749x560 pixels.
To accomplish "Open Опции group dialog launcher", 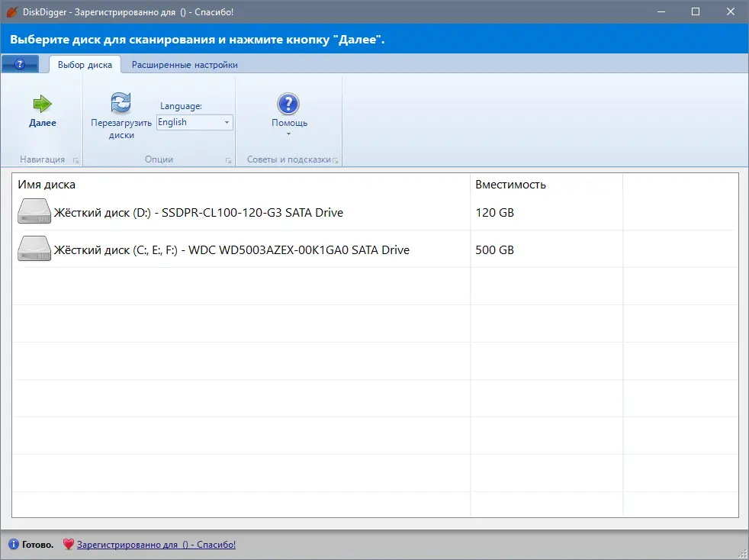I will coord(228,160).
